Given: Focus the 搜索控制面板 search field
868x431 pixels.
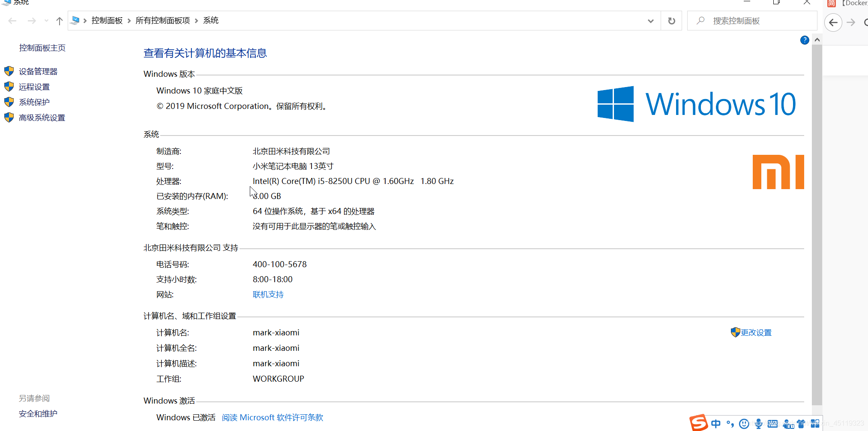Looking at the screenshot, I should click(752, 21).
